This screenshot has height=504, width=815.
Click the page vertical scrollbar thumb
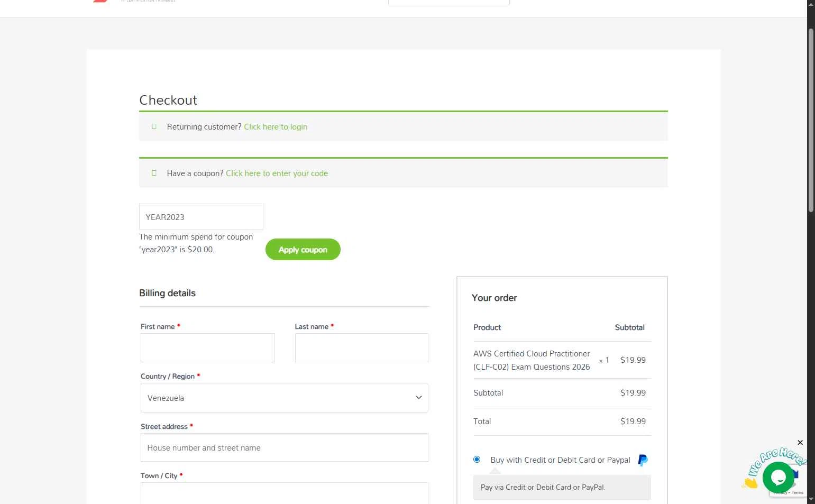coord(811,121)
